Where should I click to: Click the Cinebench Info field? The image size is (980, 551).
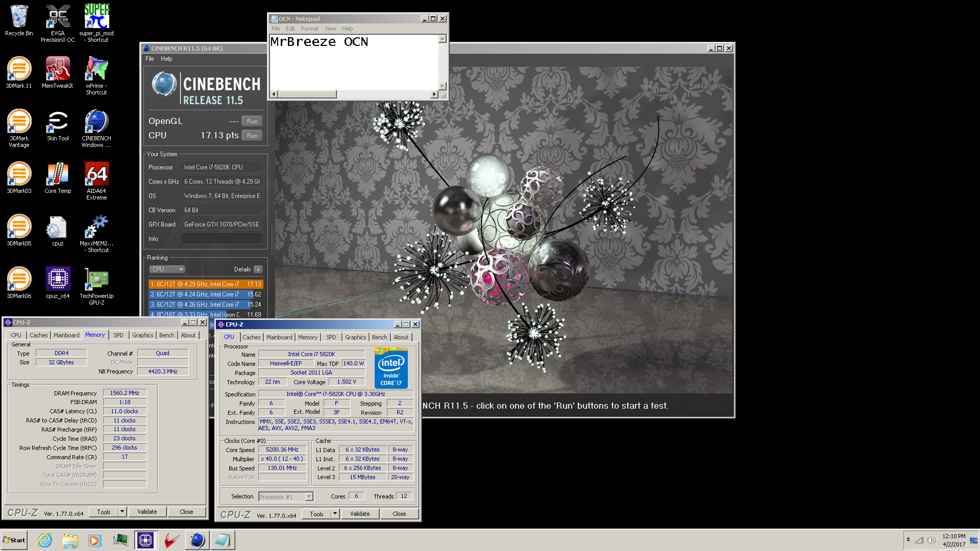click(x=222, y=239)
